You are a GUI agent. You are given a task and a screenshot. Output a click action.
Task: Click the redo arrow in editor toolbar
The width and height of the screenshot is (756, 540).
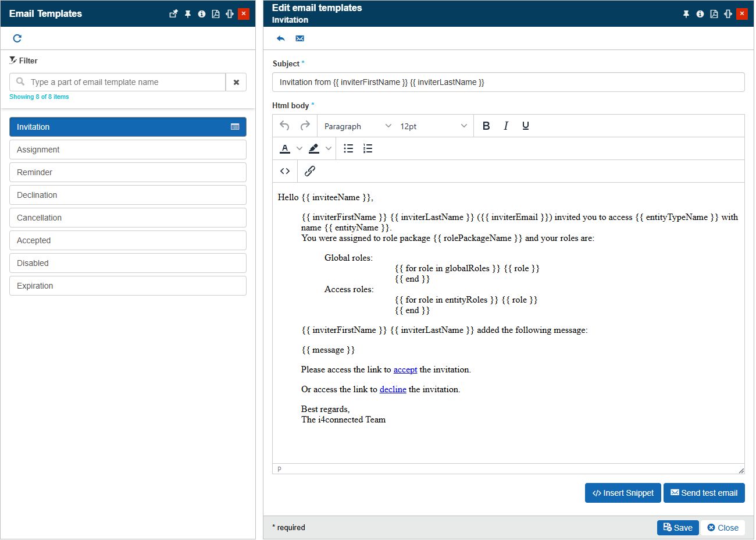305,126
